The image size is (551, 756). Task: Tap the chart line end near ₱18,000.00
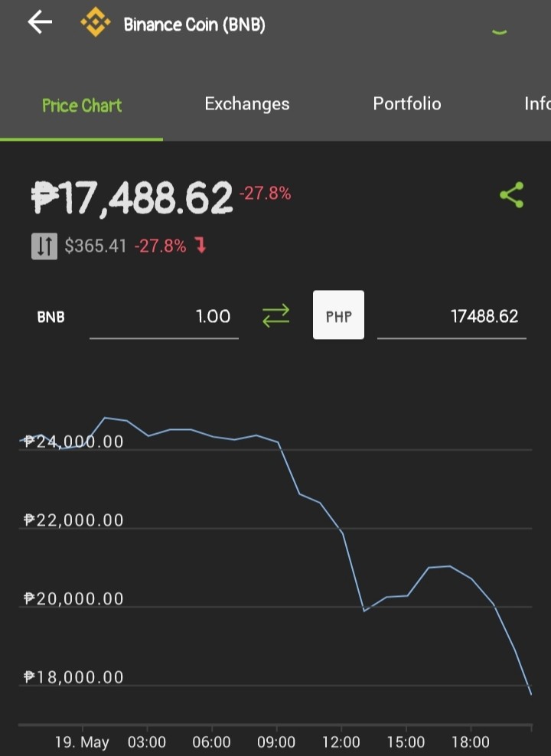531,694
